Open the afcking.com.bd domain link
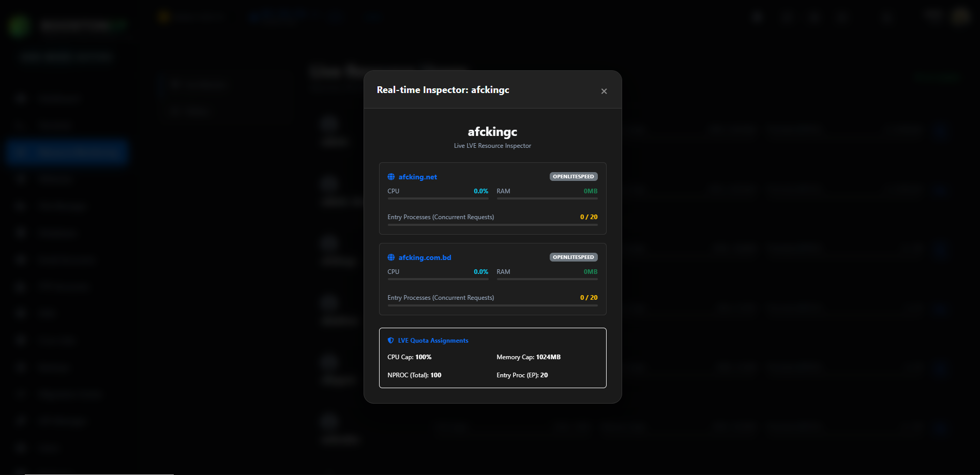The image size is (980, 475). (424, 257)
